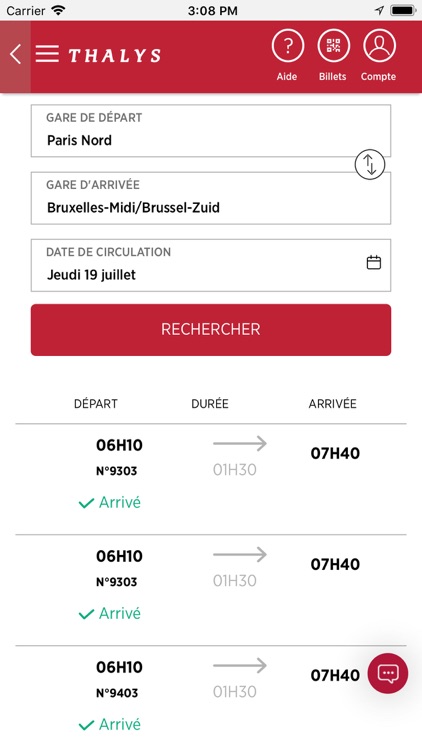This screenshot has height=750, width=422.
Task: Open Date de circulation field
Action: [x=211, y=265]
